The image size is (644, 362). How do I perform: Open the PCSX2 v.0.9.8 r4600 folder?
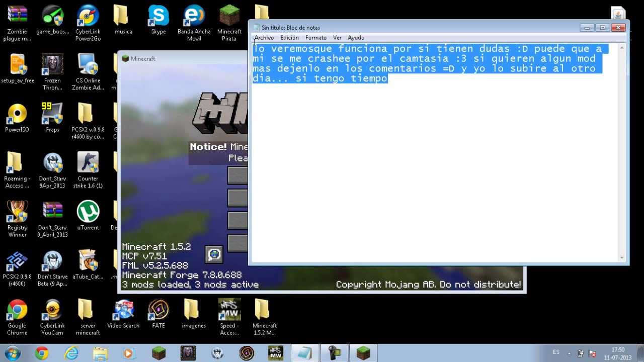click(88, 121)
